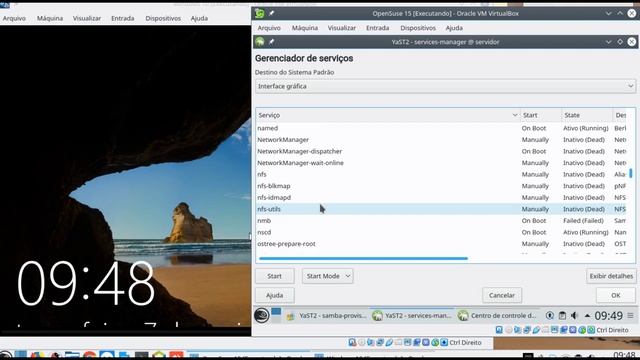The image size is (640, 360).
Task: Click mouse integration icon in OpenSuse VM status bar
Action: [582, 330]
